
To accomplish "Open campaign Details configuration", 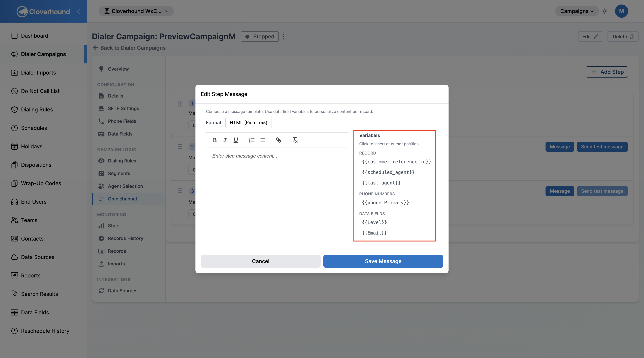I will coord(129,96).
